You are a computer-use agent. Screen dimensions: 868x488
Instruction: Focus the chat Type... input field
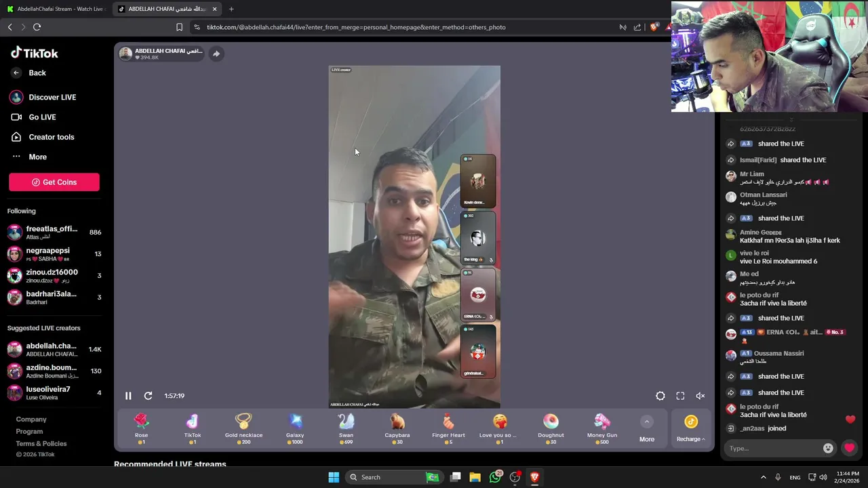coord(773,448)
